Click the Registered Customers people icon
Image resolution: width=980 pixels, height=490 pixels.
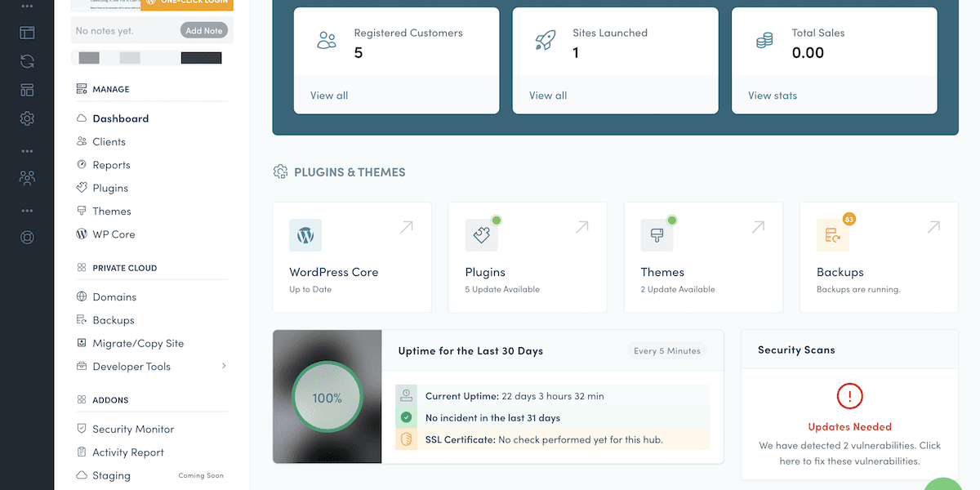(x=327, y=40)
